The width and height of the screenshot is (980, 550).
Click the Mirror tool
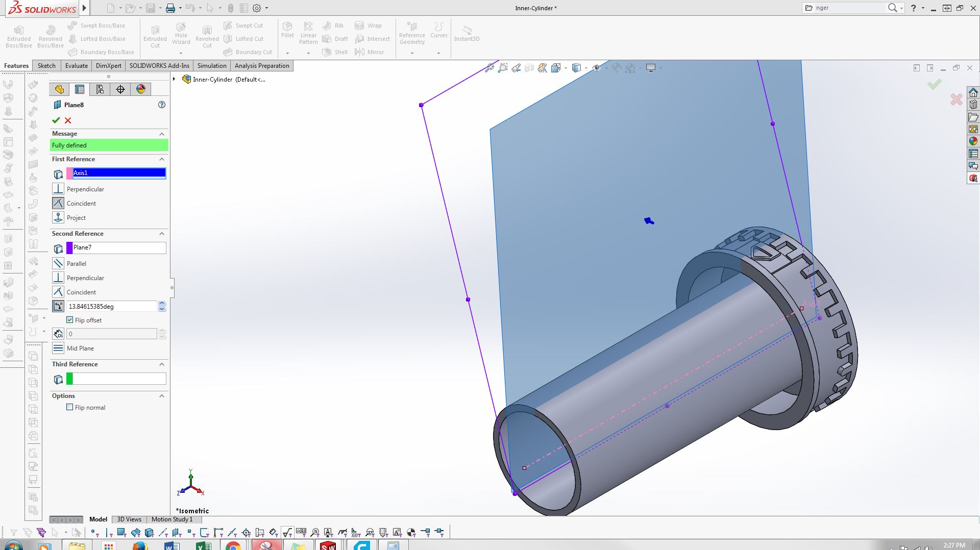(370, 52)
